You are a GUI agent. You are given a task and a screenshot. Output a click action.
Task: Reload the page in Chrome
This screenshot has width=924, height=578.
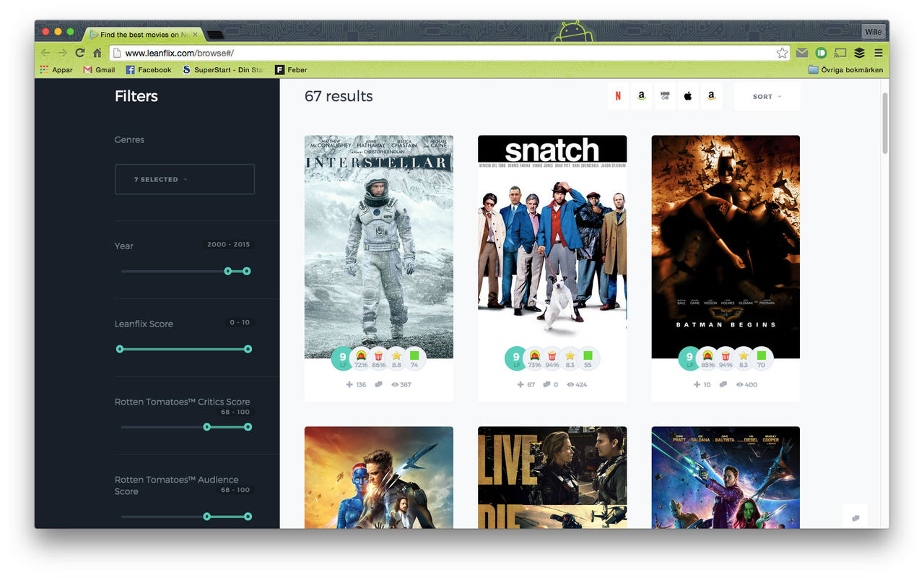[x=79, y=53]
